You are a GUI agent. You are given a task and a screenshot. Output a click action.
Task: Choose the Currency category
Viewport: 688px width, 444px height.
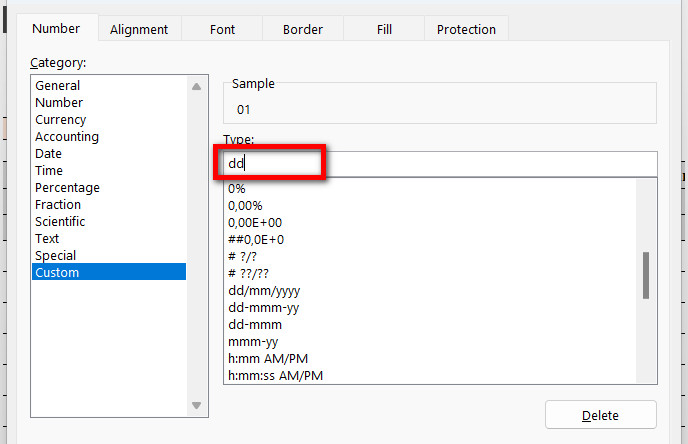[x=60, y=120]
